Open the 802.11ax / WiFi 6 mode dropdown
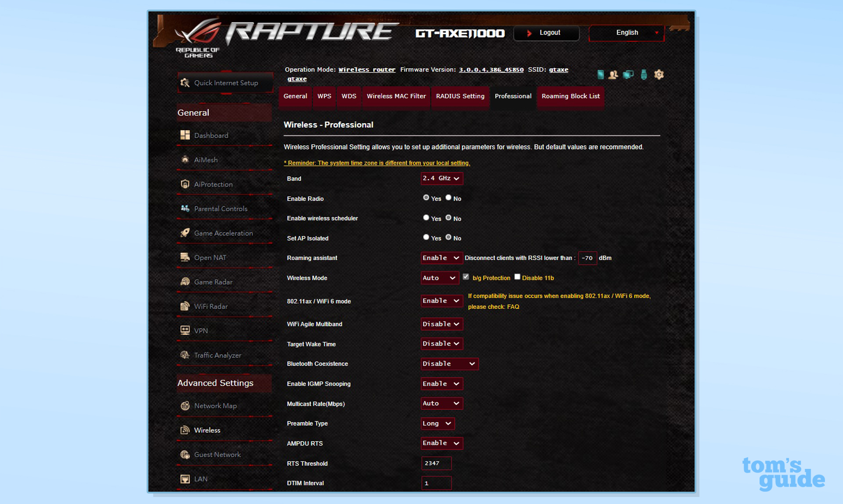This screenshot has width=843, height=504. (442, 301)
